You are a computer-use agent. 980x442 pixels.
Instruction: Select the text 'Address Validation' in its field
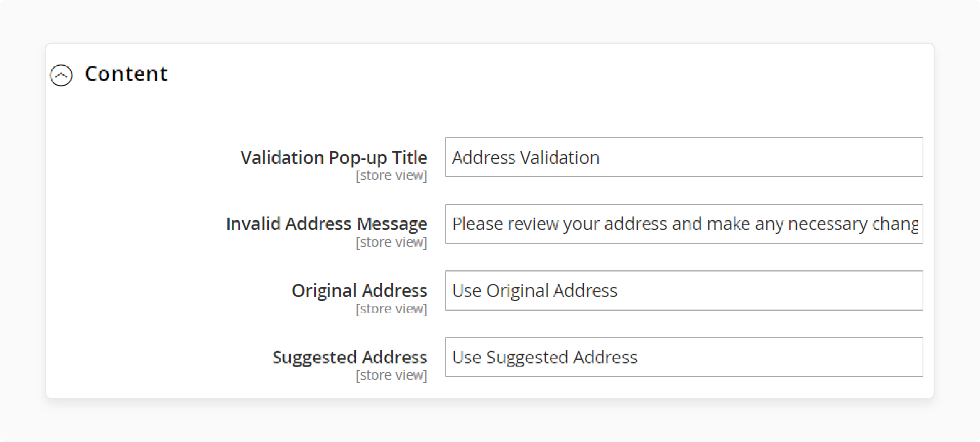525,157
